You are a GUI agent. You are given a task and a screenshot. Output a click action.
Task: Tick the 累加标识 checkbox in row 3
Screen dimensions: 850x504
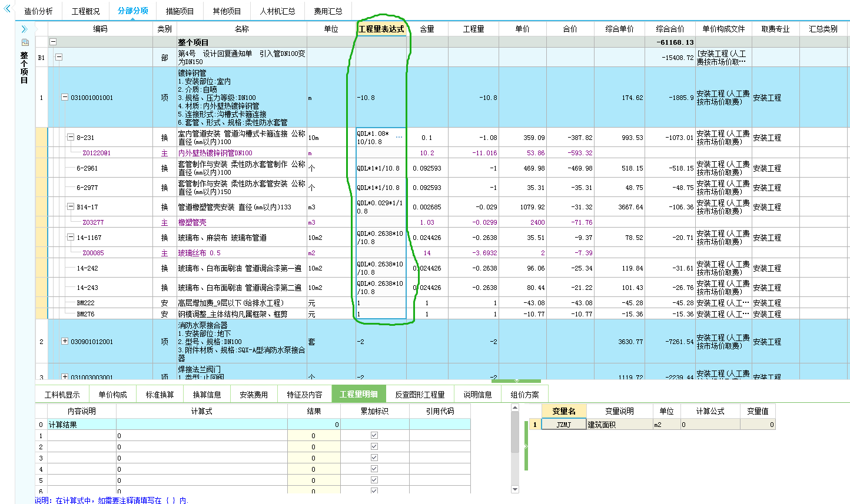pos(374,458)
